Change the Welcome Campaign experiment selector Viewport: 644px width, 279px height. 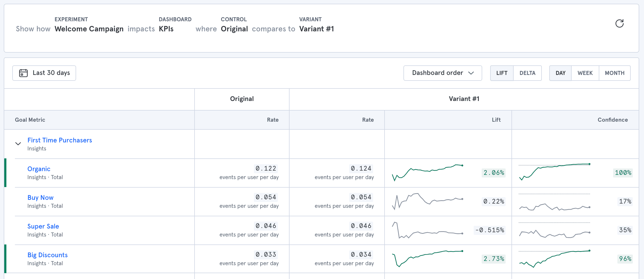coord(89,29)
